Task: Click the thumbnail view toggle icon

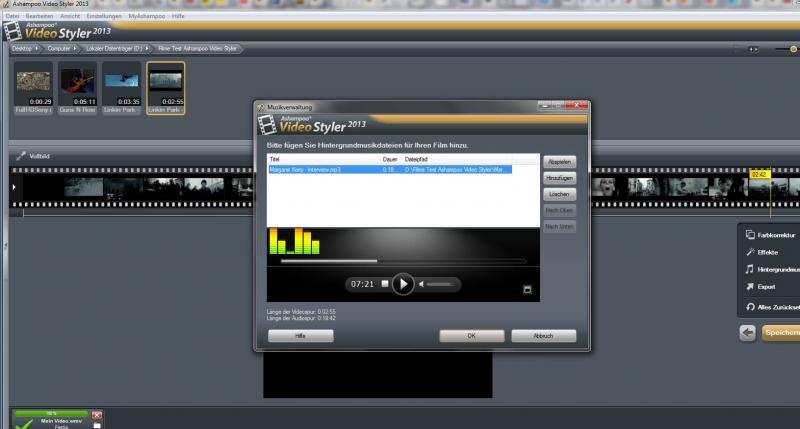Action: click(753, 49)
